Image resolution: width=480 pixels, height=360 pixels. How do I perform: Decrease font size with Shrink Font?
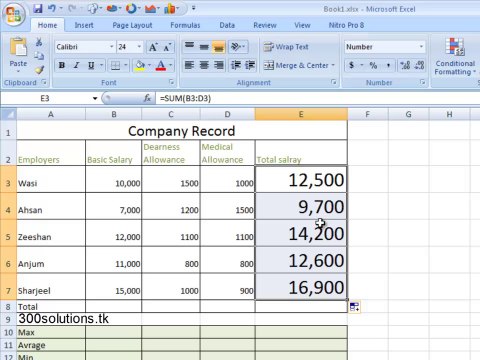(x=167, y=47)
